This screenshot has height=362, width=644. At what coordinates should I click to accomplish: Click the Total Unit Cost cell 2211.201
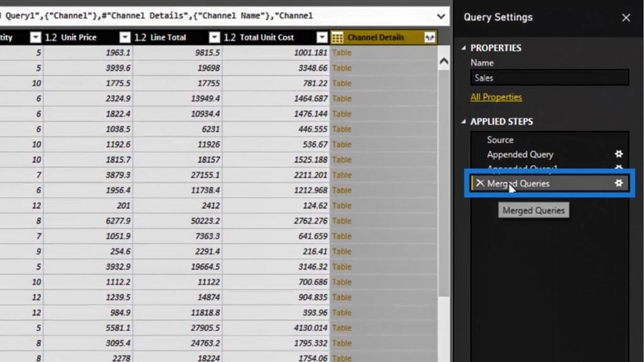[x=276, y=175]
